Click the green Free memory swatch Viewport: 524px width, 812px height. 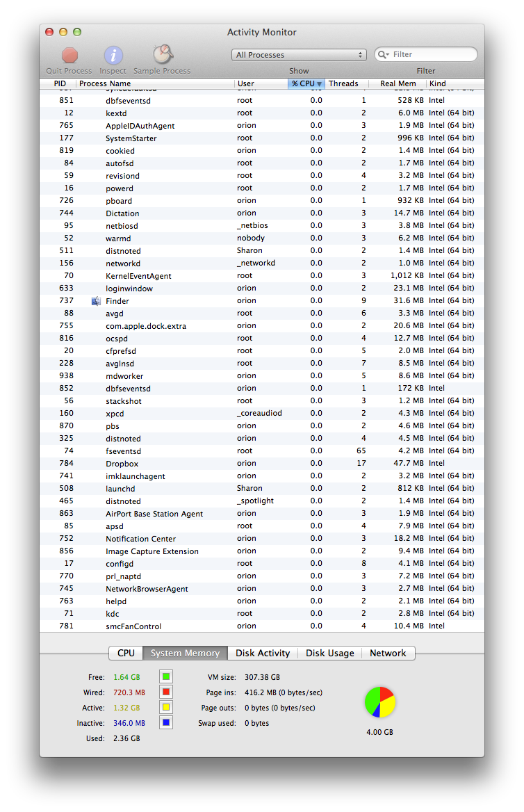(166, 677)
